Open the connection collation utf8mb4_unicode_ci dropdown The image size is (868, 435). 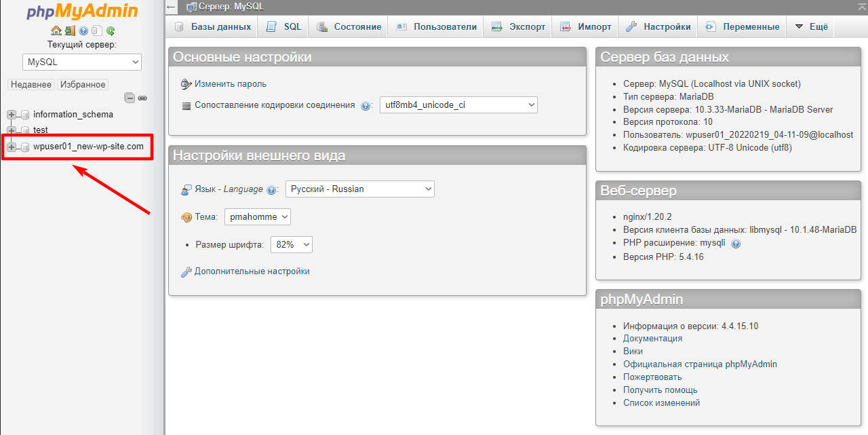pyautogui.click(x=458, y=105)
